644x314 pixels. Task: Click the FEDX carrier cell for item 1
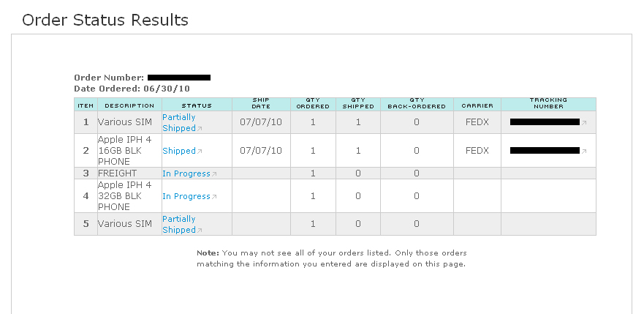pos(477,122)
